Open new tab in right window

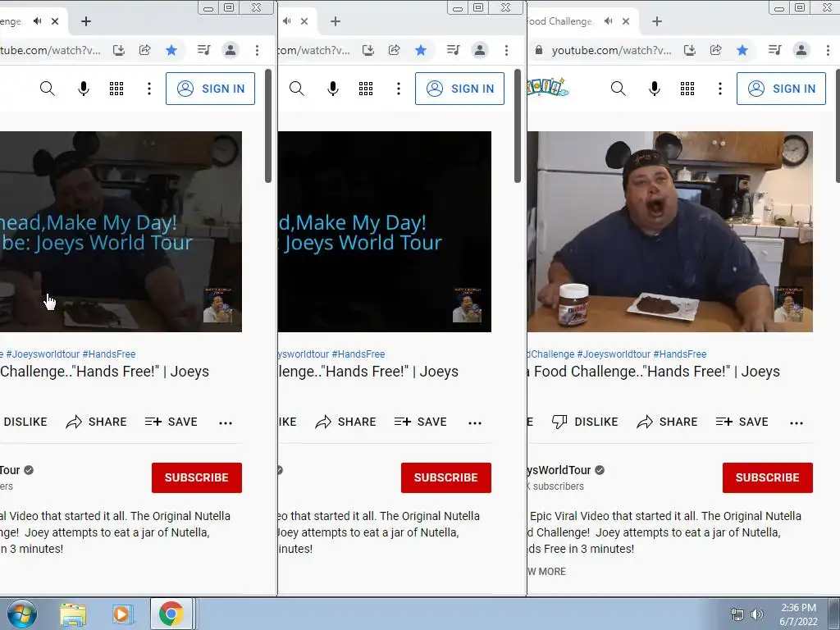[657, 21]
